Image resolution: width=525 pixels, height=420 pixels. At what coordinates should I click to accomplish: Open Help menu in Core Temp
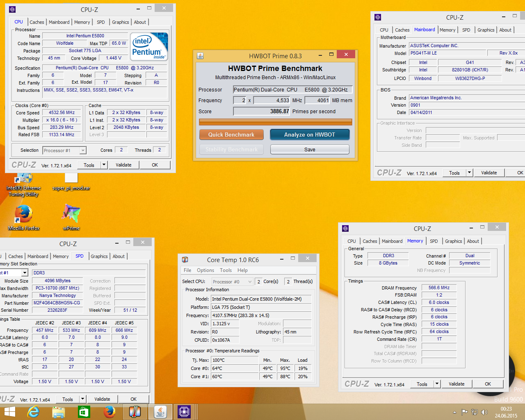pyautogui.click(x=242, y=270)
